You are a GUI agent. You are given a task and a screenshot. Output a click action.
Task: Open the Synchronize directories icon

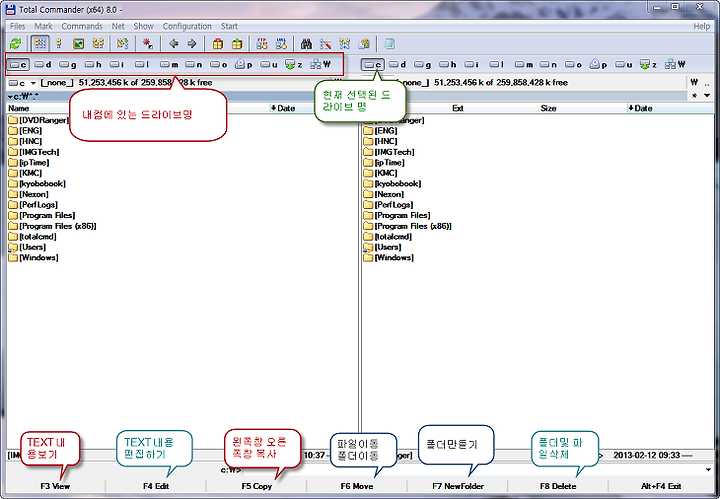pos(345,44)
